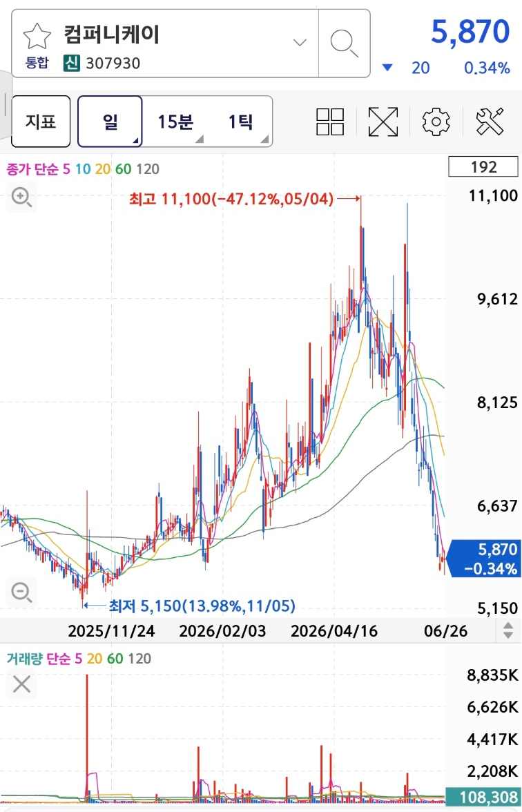The height and width of the screenshot is (812, 522).
Task: Click the current price 5,870 header
Action: [x=470, y=32]
